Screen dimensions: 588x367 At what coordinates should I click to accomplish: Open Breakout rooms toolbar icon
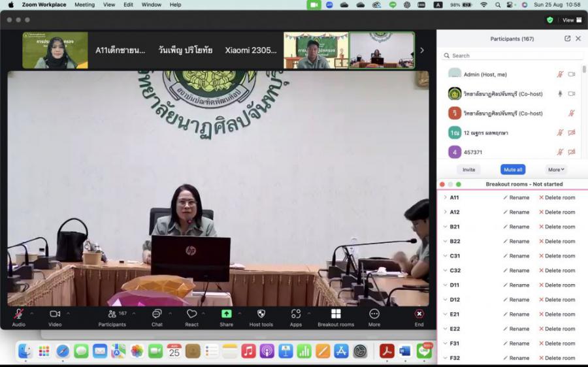(x=336, y=314)
